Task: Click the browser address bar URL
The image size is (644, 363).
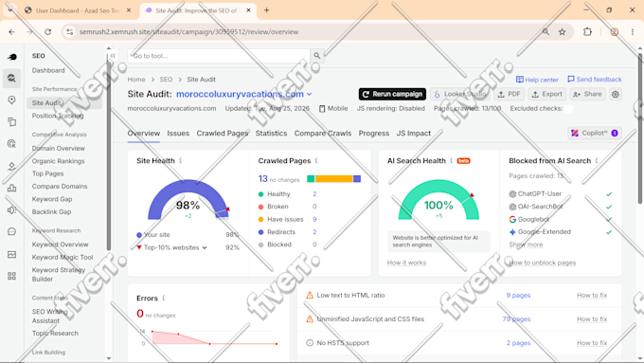Action: (188, 31)
